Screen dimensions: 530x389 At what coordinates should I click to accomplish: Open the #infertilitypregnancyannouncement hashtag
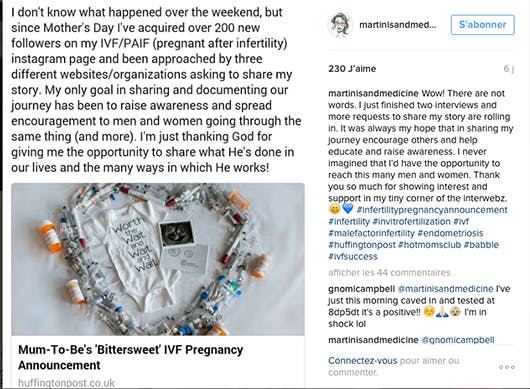click(x=432, y=210)
